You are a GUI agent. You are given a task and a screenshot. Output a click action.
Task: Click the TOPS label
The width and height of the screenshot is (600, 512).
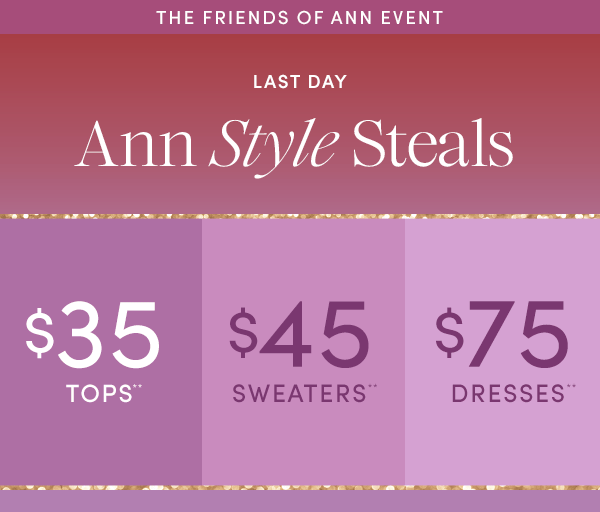99,393
